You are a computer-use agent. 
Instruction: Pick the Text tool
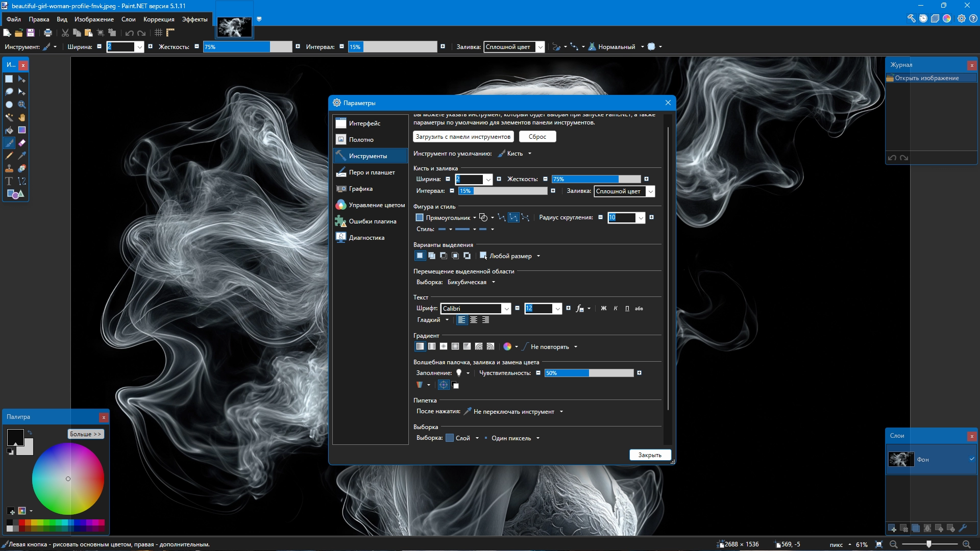9,181
